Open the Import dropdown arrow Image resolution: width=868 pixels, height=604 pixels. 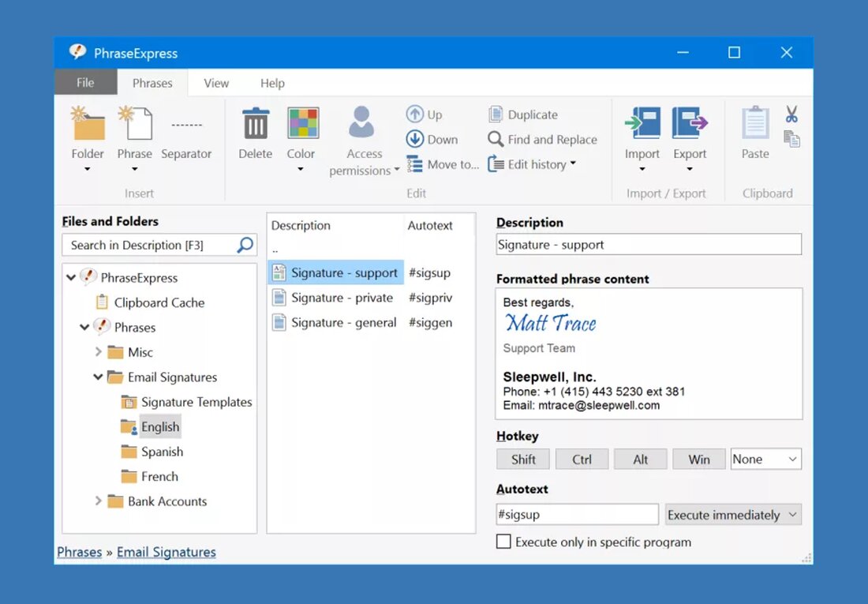click(642, 169)
